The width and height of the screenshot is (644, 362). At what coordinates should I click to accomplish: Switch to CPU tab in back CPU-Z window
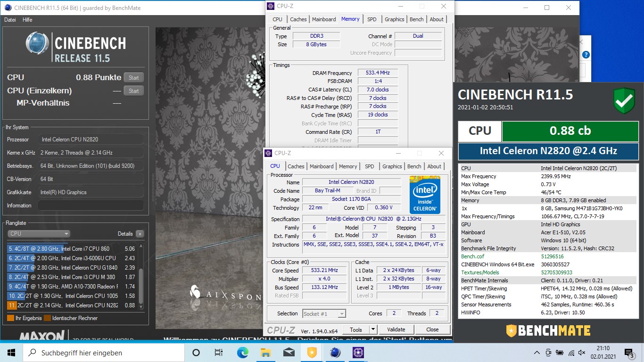click(278, 19)
